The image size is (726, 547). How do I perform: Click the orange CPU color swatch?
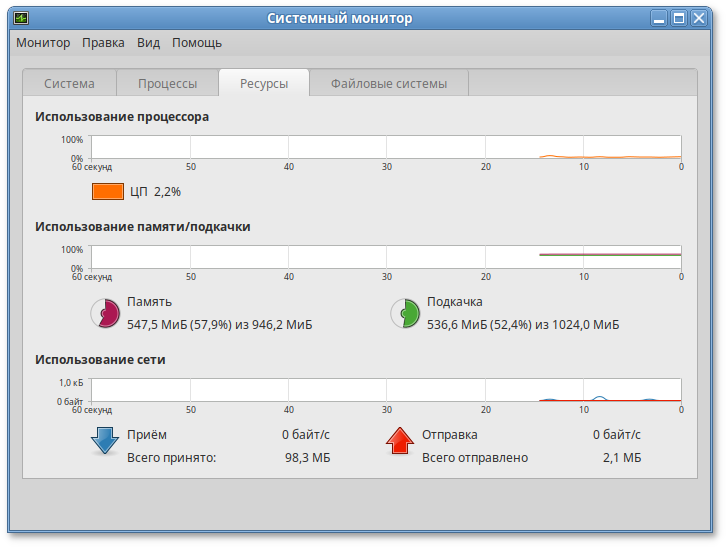[x=108, y=191]
